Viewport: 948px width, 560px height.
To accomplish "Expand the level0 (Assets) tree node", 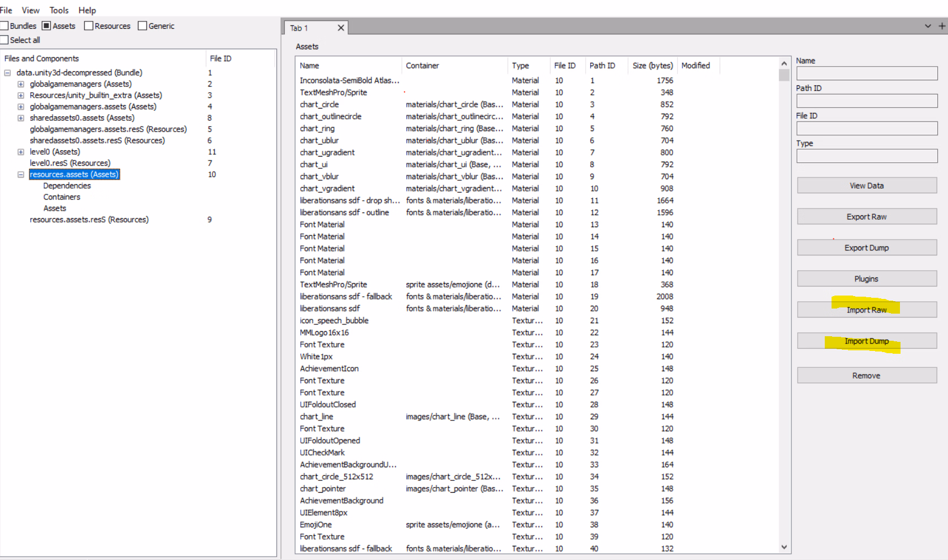I will pyautogui.click(x=21, y=152).
